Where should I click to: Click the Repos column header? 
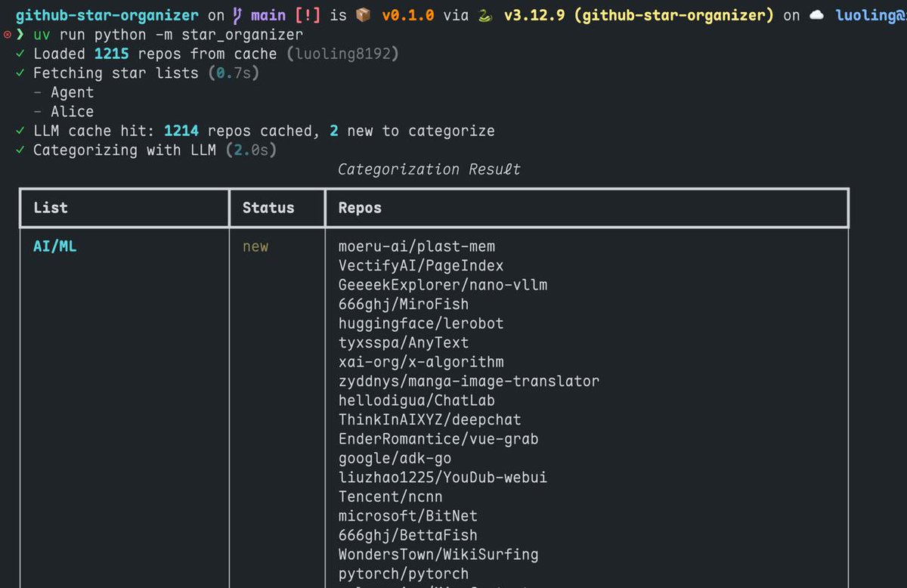tap(360, 208)
